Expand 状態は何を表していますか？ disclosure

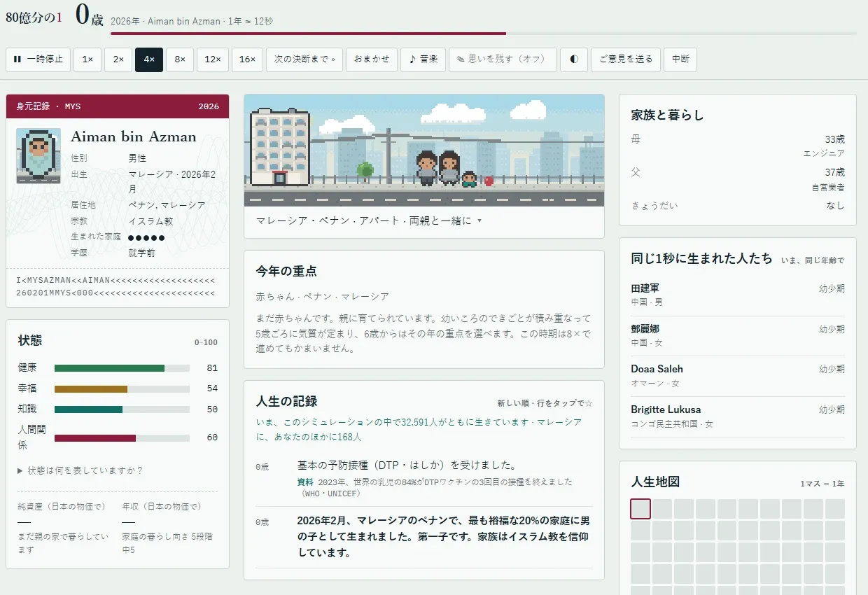tap(80, 470)
